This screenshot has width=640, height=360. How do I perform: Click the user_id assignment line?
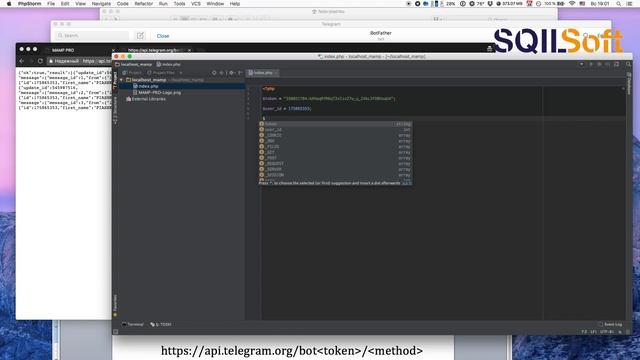287,109
